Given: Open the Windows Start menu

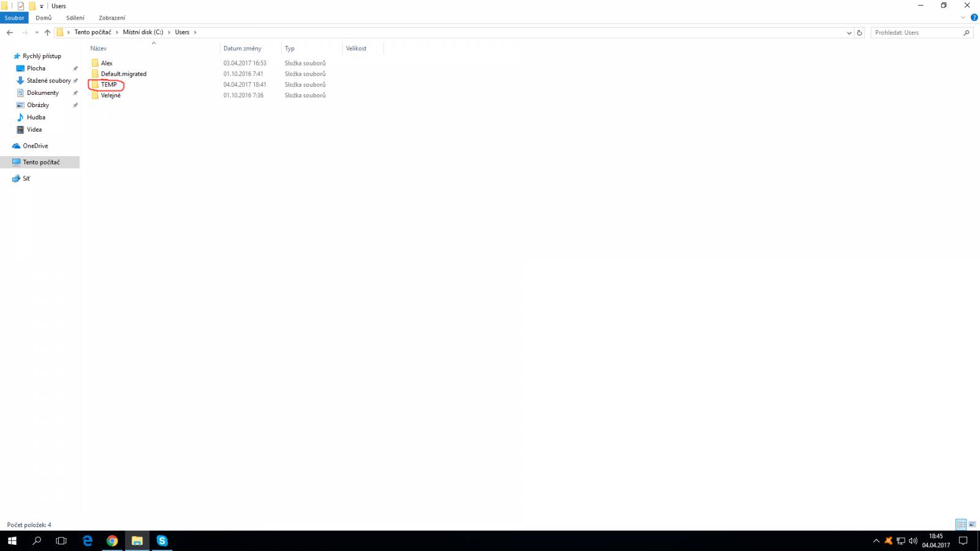Looking at the screenshot, I should point(12,541).
